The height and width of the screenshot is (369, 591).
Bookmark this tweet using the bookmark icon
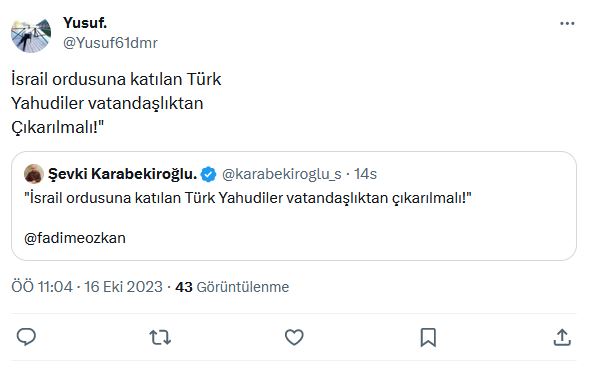point(428,337)
